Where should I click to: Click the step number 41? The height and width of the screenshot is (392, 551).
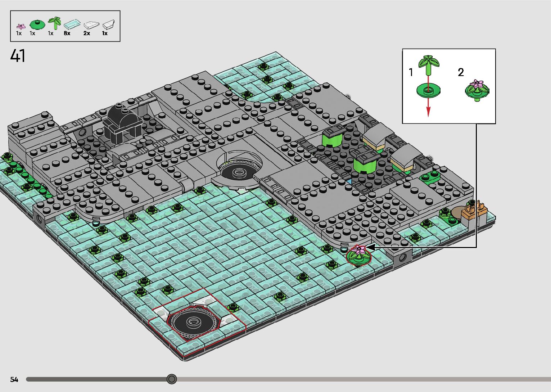[x=18, y=56]
